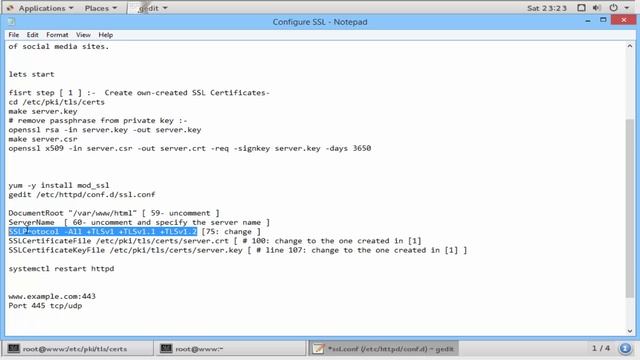This screenshot has width=640, height=360.
Task: Open the File menu in Notepad
Action: [13, 35]
